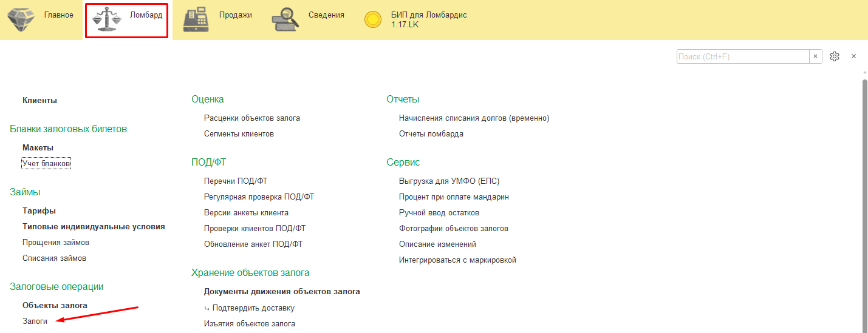Open Макеты under Бланки залоговых билетов
Viewport: 868px width, 333px height.
pos(38,147)
